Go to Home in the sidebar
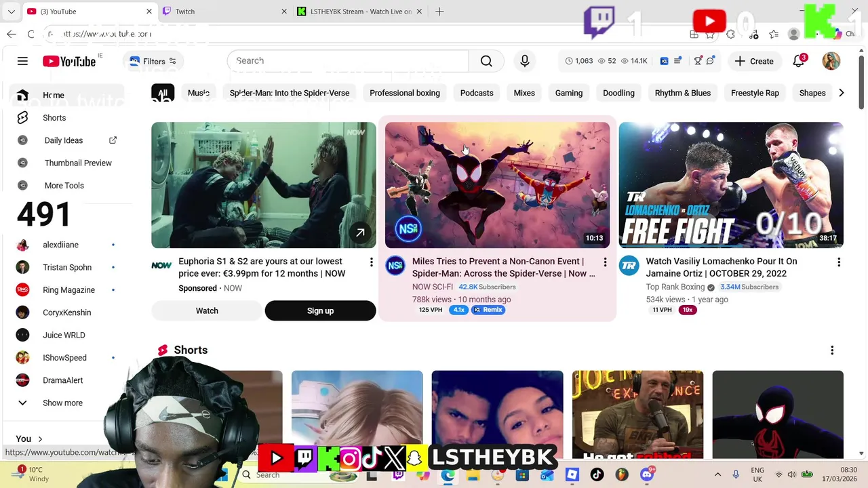The image size is (868, 488). pyautogui.click(x=66, y=95)
